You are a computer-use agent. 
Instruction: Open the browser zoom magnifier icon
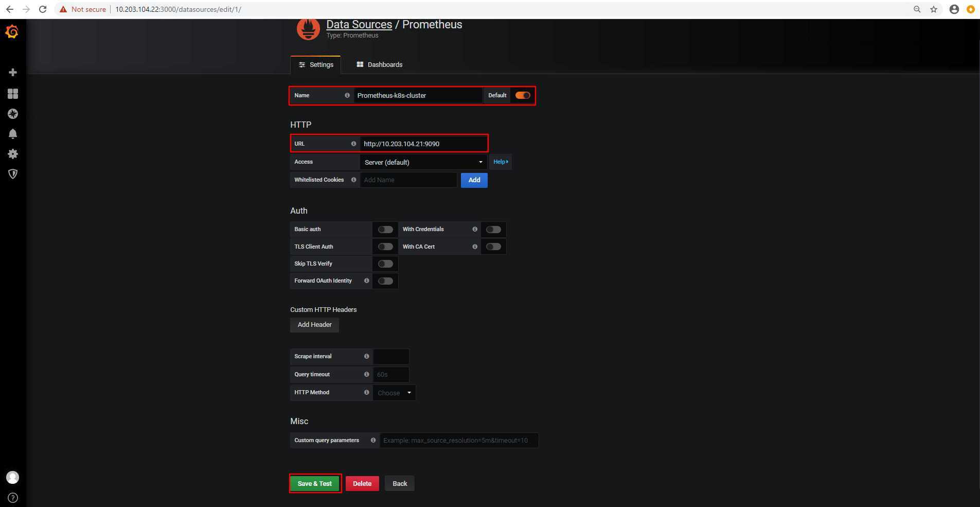(917, 9)
